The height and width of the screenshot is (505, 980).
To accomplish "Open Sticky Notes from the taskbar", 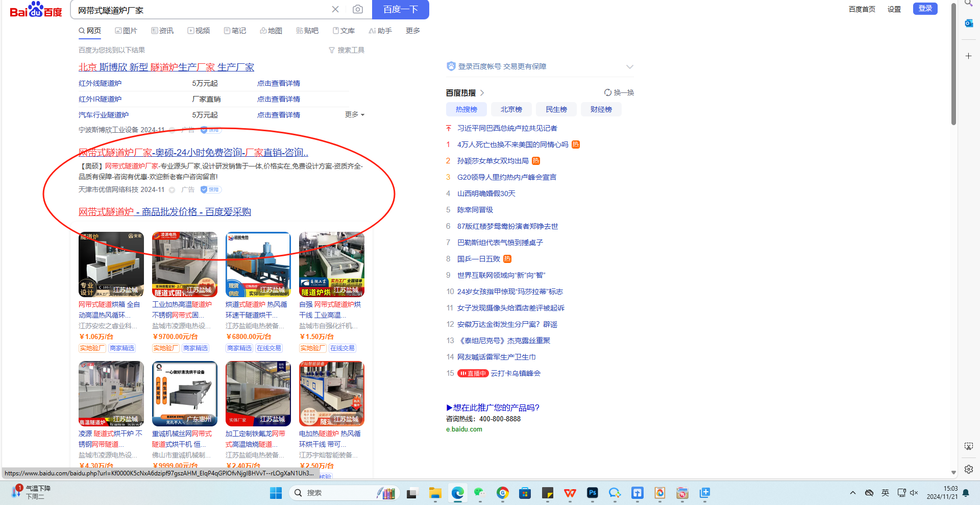I will pyautogui.click(x=547, y=493).
